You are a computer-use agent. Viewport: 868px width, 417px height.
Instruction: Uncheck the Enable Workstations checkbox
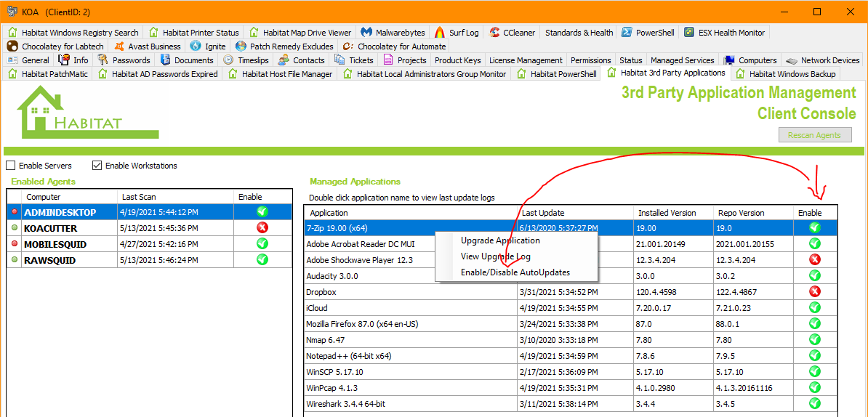(97, 166)
